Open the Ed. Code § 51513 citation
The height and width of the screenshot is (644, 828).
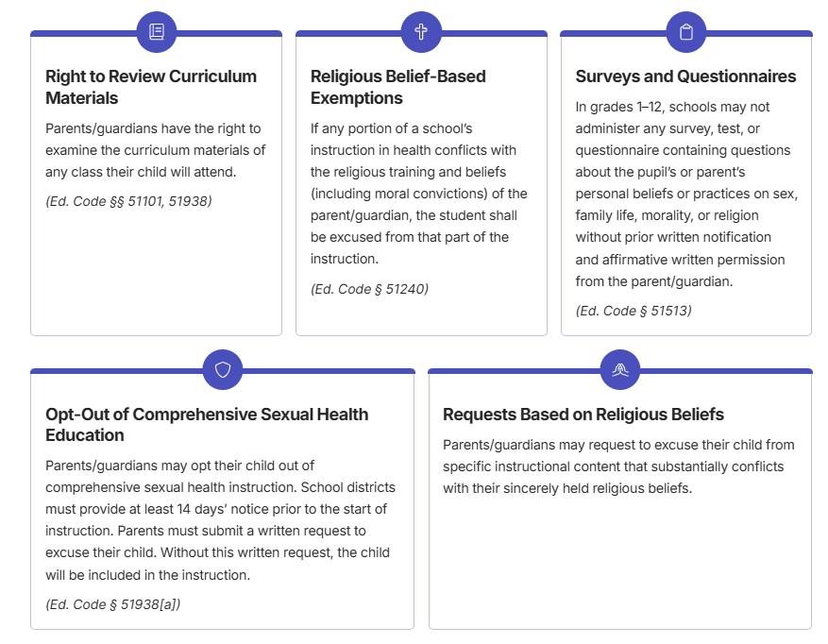point(634,311)
